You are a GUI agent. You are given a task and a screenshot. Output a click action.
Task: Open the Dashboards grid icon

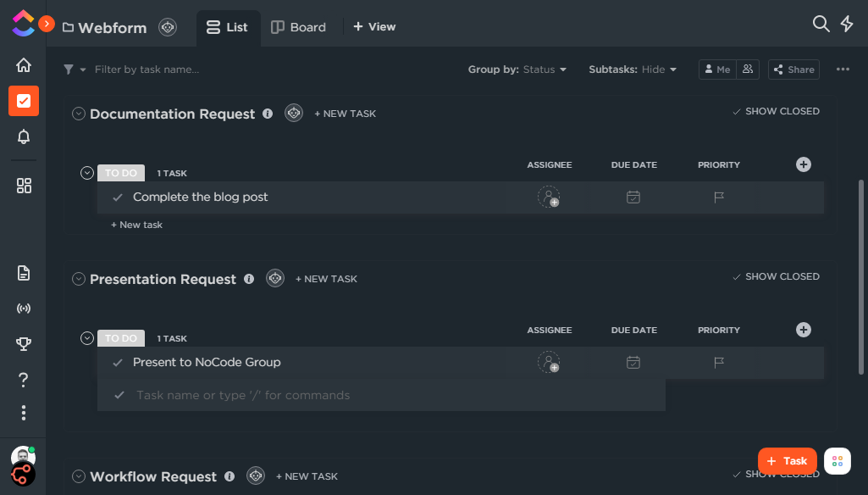tap(24, 186)
